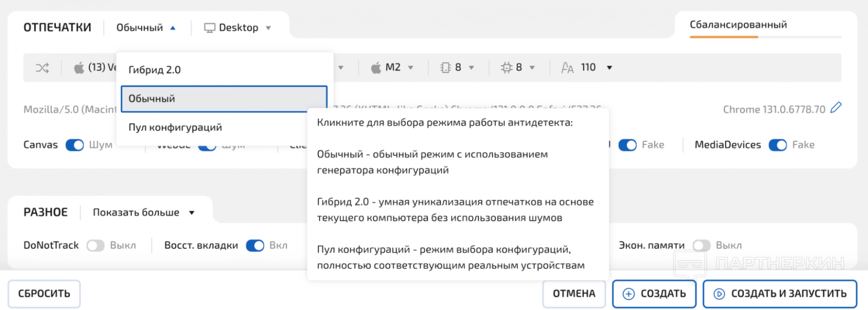Viewport: 868px width, 310px height.
Task: Switch to the Сбалансированный tab
Action: 738,25
